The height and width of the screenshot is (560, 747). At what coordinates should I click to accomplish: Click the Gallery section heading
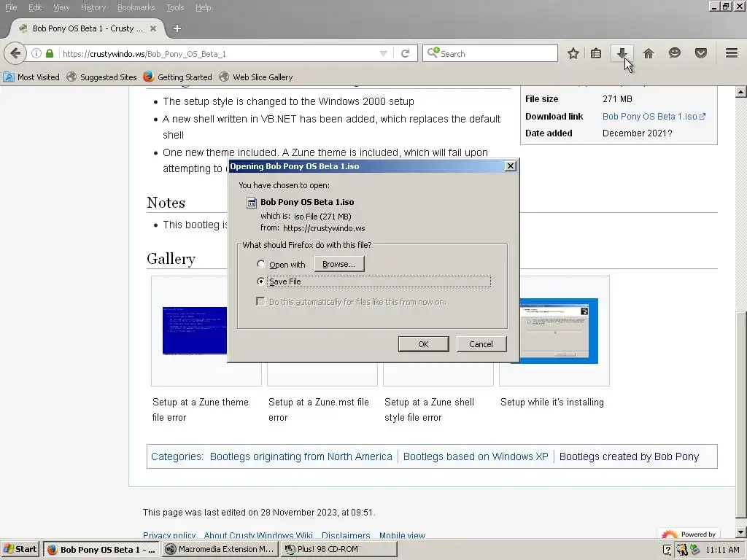[x=171, y=259]
